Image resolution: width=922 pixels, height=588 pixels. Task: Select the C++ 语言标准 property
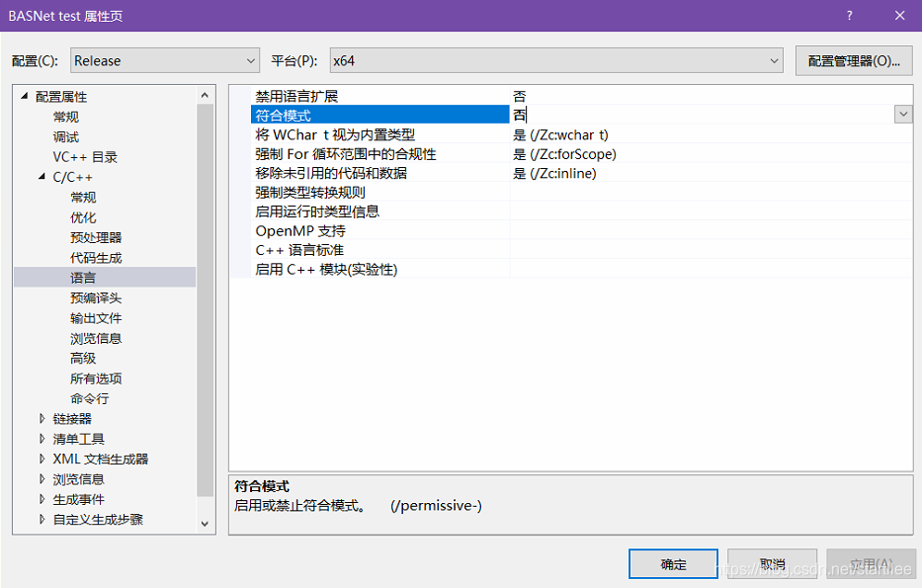[x=299, y=250]
